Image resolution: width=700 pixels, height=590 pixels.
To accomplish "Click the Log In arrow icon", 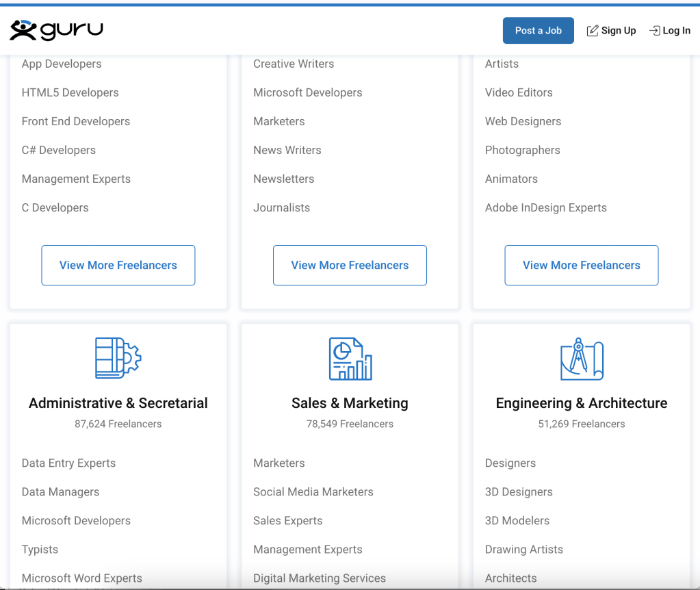I will tap(654, 31).
